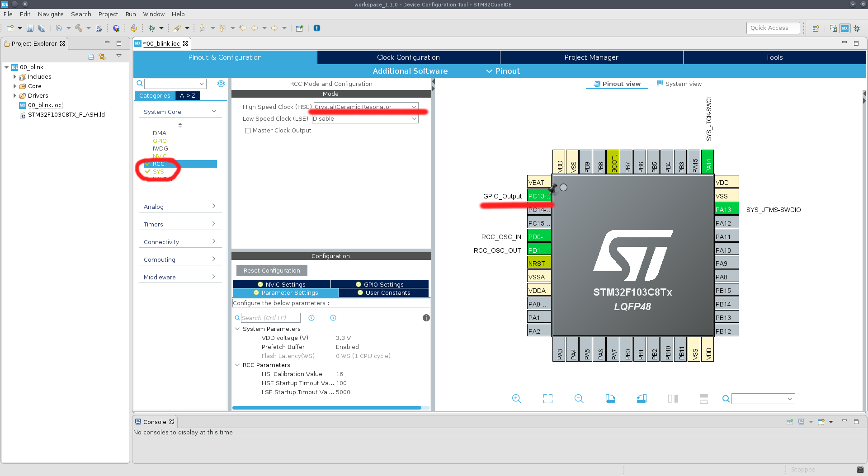The height and width of the screenshot is (476, 868).
Task: Click the Run icon in the toolbar
Action: (x=176, y=28)
